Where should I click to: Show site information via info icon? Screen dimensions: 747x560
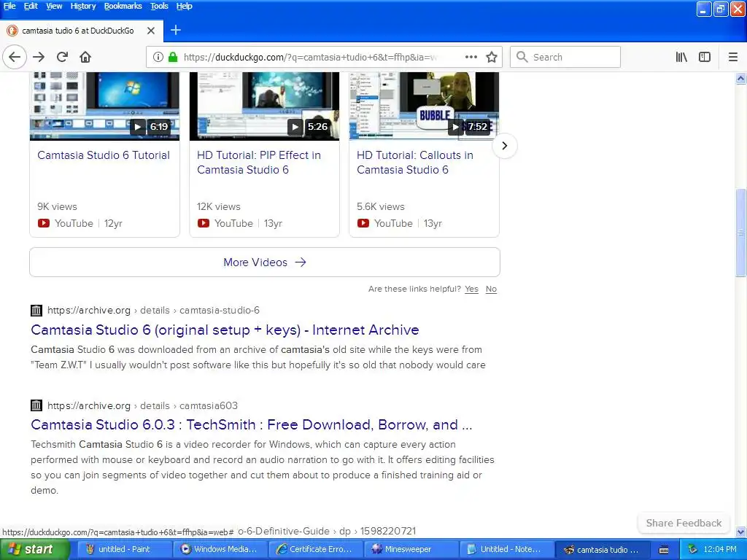(x=158, y=57)
